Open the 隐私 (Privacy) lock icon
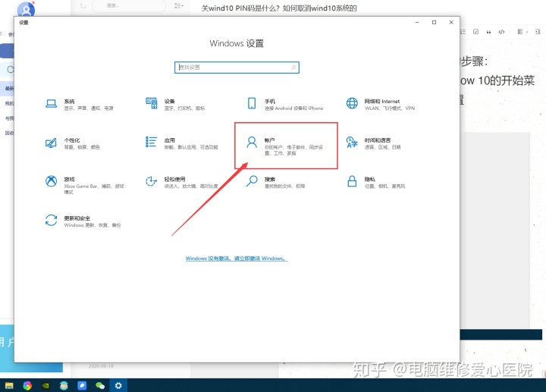546x392 pixels. click(352, 181)
